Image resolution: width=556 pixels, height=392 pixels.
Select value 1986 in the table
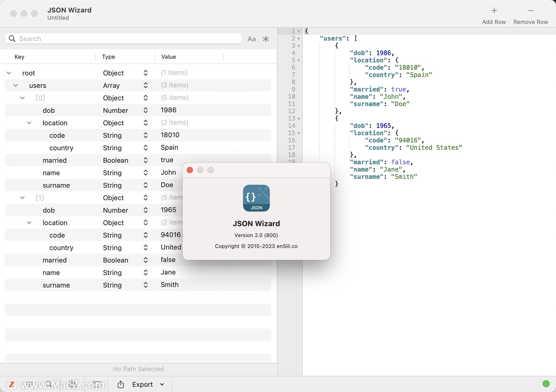(x=169, y=110)
